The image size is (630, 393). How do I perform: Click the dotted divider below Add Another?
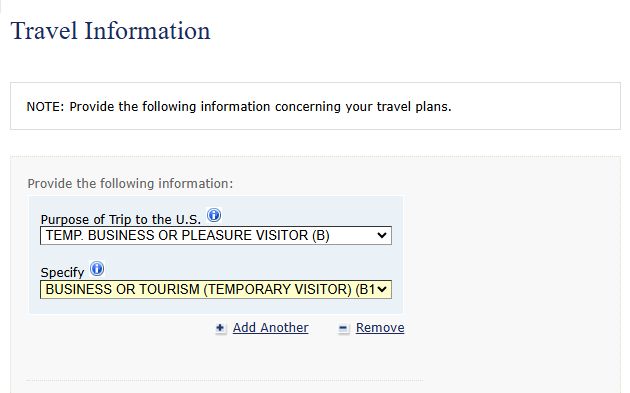point(225,380)
